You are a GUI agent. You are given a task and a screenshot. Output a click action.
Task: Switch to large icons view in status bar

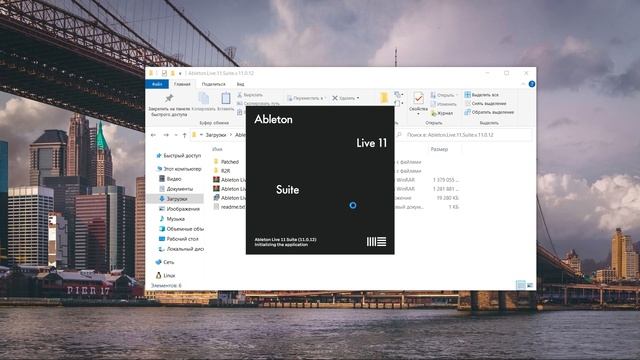pos(529,285)
